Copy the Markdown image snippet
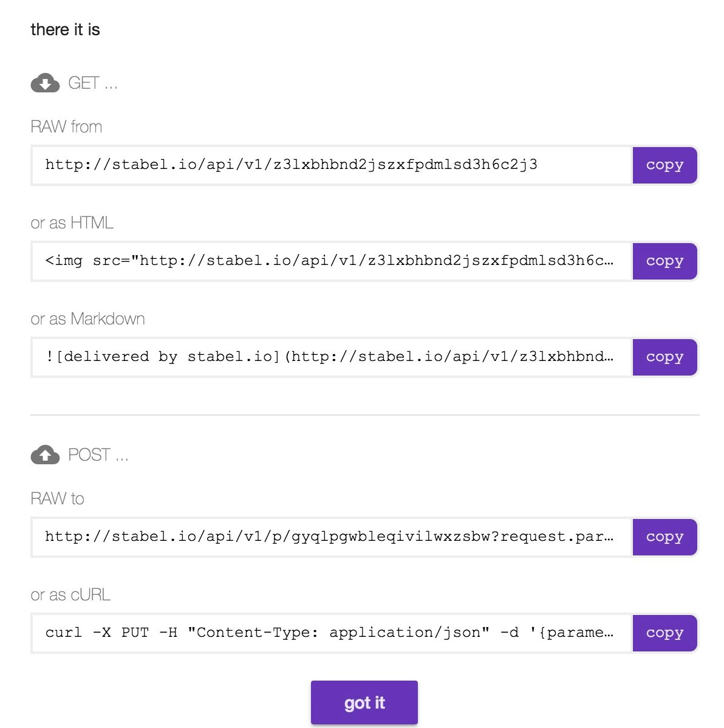Image resolution: width=724 pixels, height=728 pixels. coord(664,357)
